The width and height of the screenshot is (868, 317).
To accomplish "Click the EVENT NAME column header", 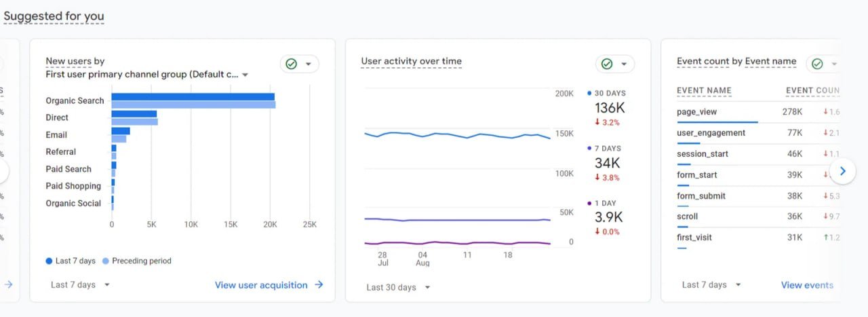I will 704,90.
